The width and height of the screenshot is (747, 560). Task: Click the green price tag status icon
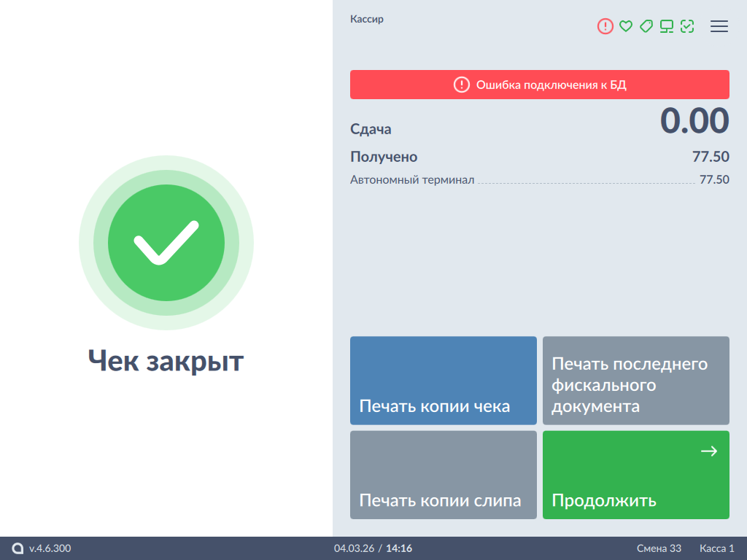[x=646, y=26]
